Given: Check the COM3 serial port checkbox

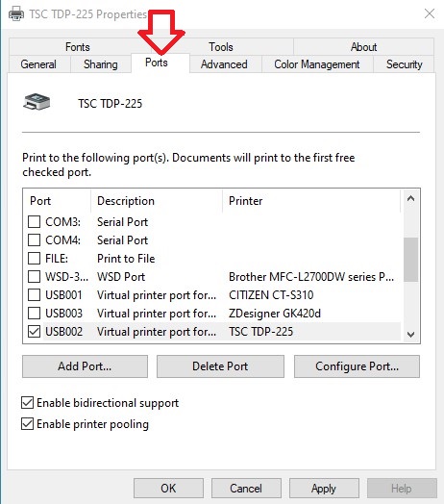Looking at the screenshot, I should click(34, 222).
